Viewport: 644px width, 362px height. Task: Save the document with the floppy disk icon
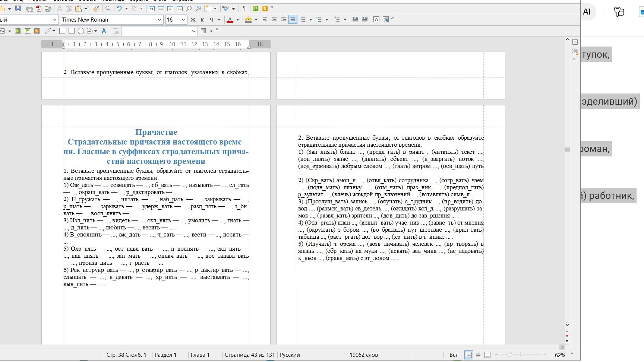coord(18,9)
